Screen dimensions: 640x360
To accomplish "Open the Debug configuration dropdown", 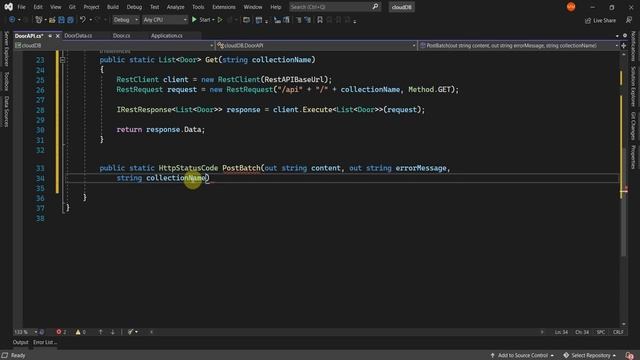I will [x=125, y=20].
